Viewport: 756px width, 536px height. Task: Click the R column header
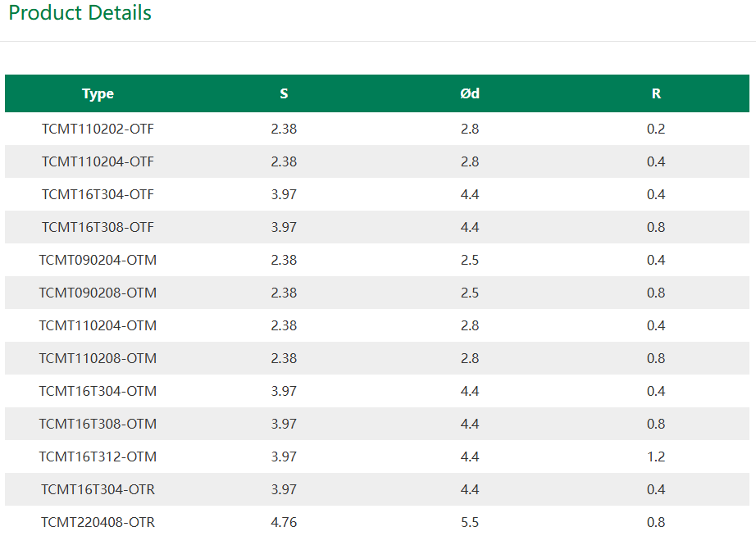[656, 93]
